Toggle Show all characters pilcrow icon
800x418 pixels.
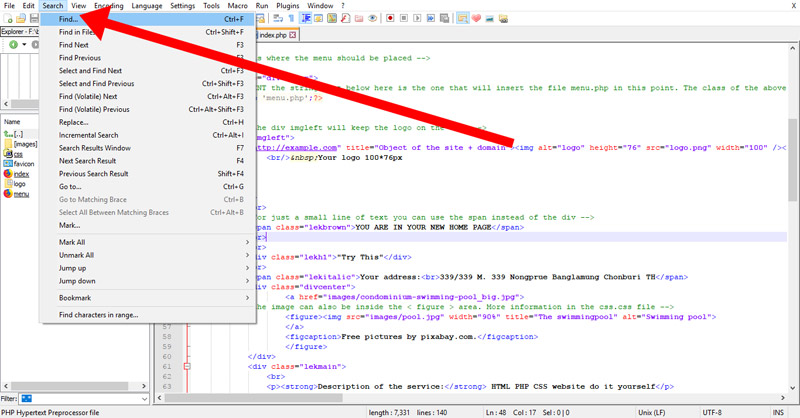click(291, 18)
